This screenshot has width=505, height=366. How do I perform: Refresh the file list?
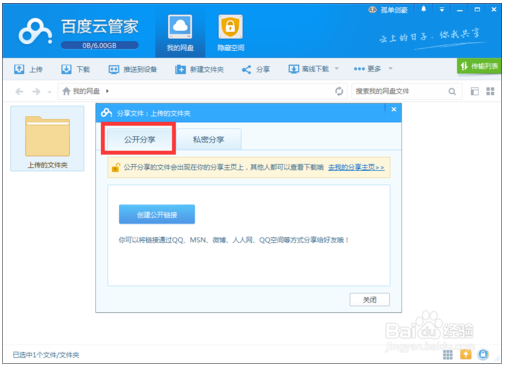(339, 91)
